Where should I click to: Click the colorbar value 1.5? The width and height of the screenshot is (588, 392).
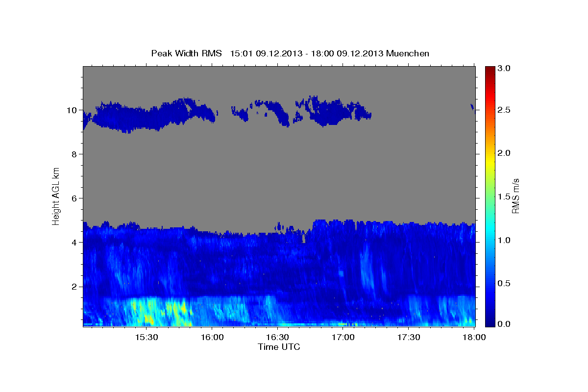(x=505, y=197)
